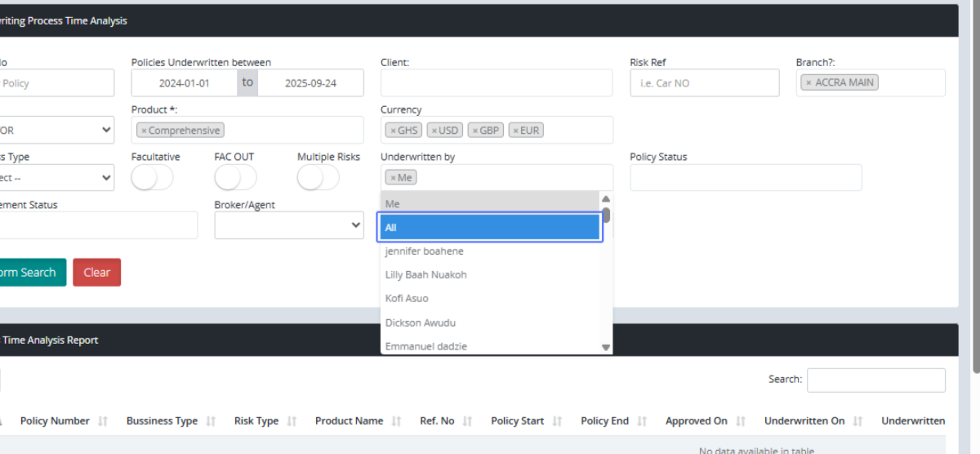This screenshot has width=980, height=454.
Task: Click the underwriter list scrollbar thumb
Action: [x=606, y=216]
